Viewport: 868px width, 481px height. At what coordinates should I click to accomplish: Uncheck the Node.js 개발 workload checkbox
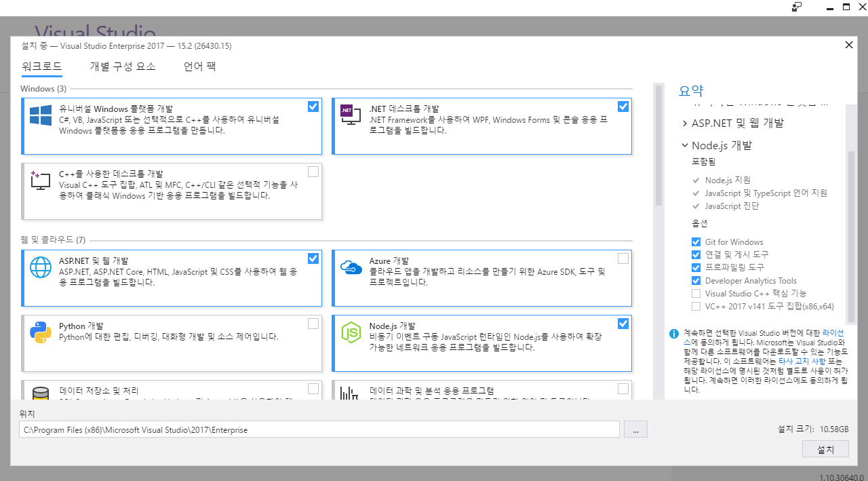point(623,324)
